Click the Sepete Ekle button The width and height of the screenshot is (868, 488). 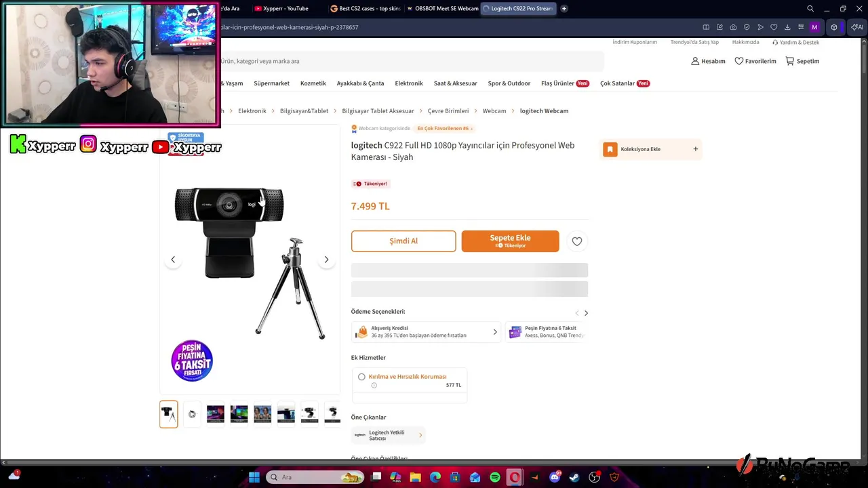point(511,241)
